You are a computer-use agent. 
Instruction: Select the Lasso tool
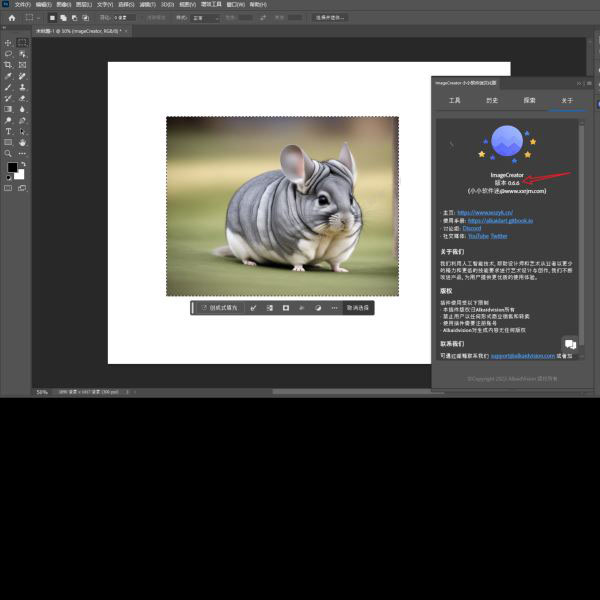(x=8, y=54)
